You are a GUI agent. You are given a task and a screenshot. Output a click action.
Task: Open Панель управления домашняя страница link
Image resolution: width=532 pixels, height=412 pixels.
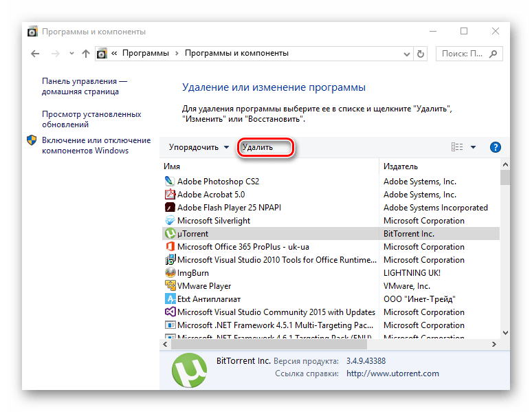85,86
